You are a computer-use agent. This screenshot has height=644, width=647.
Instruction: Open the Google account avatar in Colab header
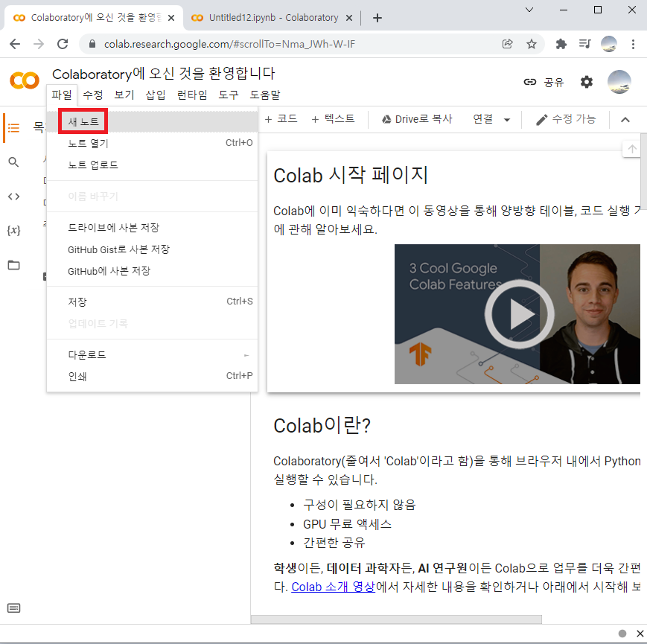coord(619,82)
